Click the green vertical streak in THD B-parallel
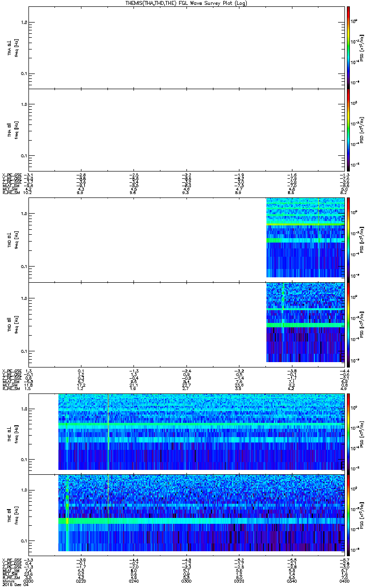Screen dimensions: 368x588 [283, 304]
